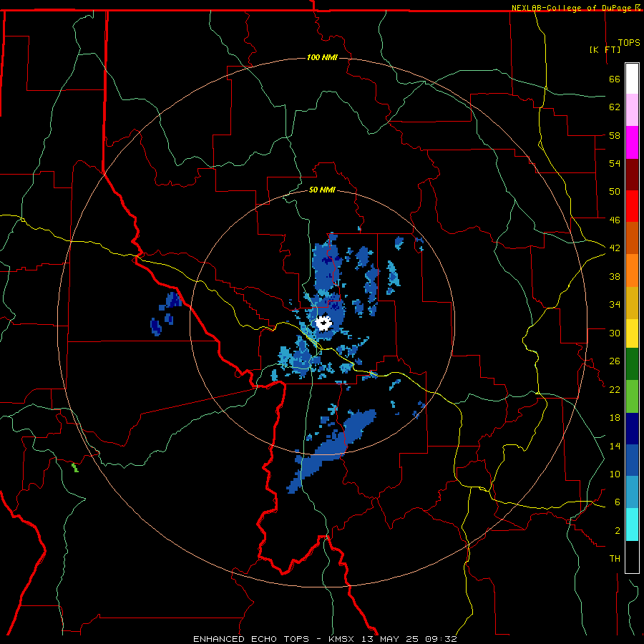Image resolution: width=644 pixels, height=644 pixels.
Task: Click the 30 legend label
Action: click(615, 333)
